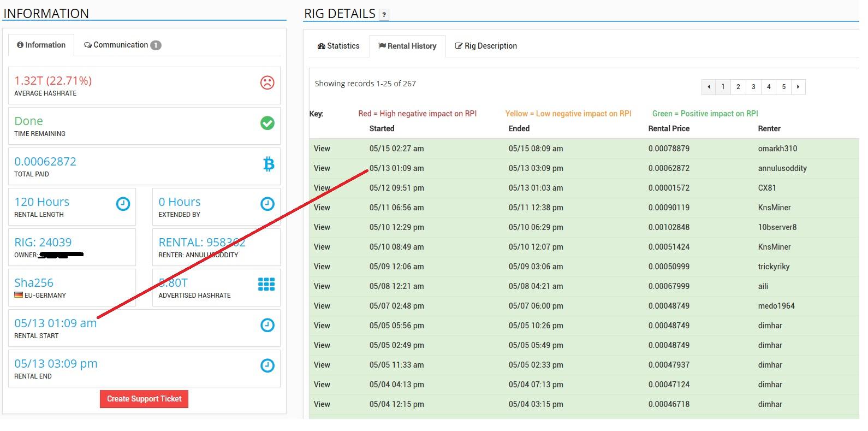Click rental price 0.00001572
This screenshot has width=868, height=431.
click(x=669, y=188)
